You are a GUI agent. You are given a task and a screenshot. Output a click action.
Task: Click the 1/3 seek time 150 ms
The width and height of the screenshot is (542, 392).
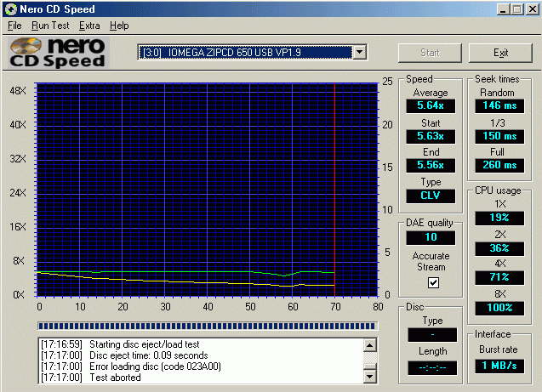(499, 136)
